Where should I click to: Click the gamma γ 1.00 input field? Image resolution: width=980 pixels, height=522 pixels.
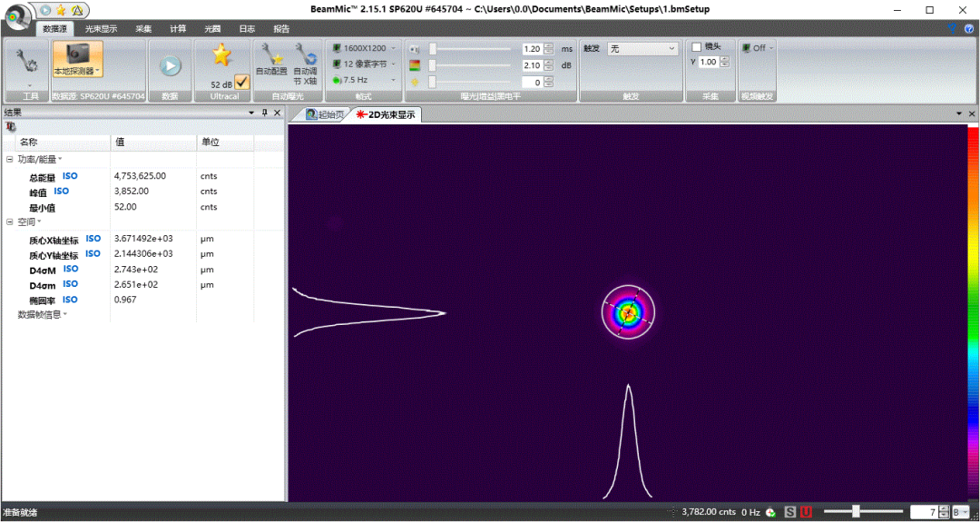(x=708, y=62)
